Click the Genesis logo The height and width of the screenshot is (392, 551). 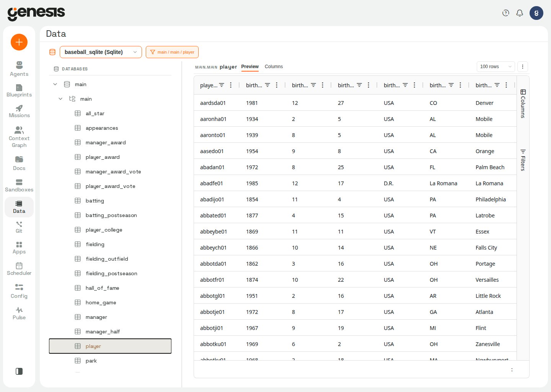(36, 13)
